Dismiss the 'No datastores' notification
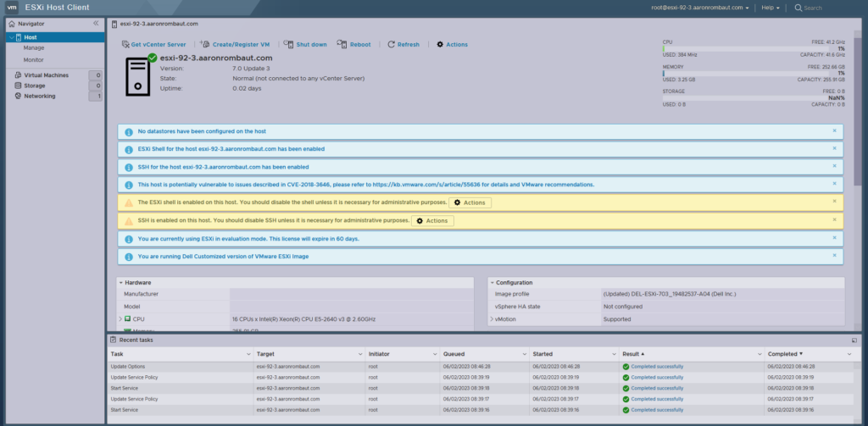The height and width of the screenshot is (426, 868). pyautogui.click(x=834, y=131)
